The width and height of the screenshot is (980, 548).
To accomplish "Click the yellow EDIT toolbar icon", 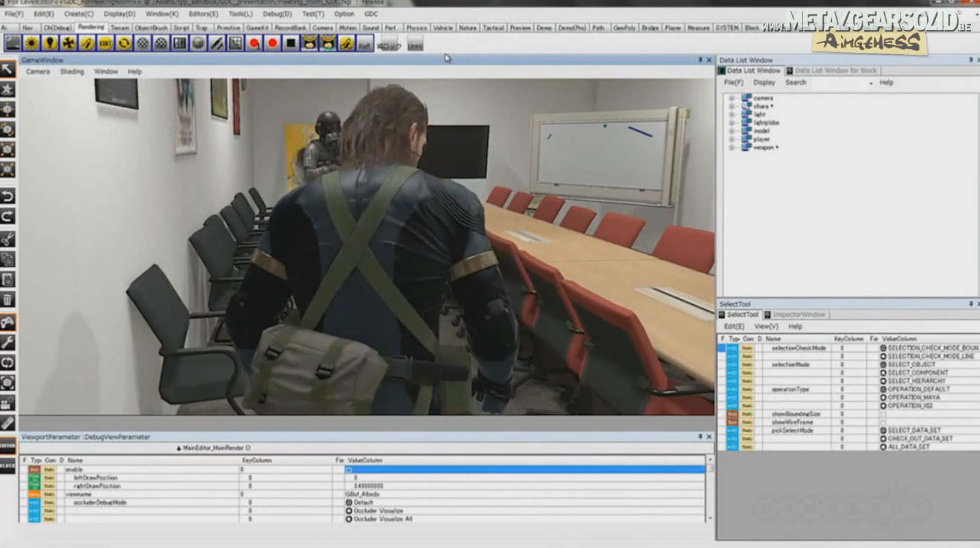I will pos(106,43).
